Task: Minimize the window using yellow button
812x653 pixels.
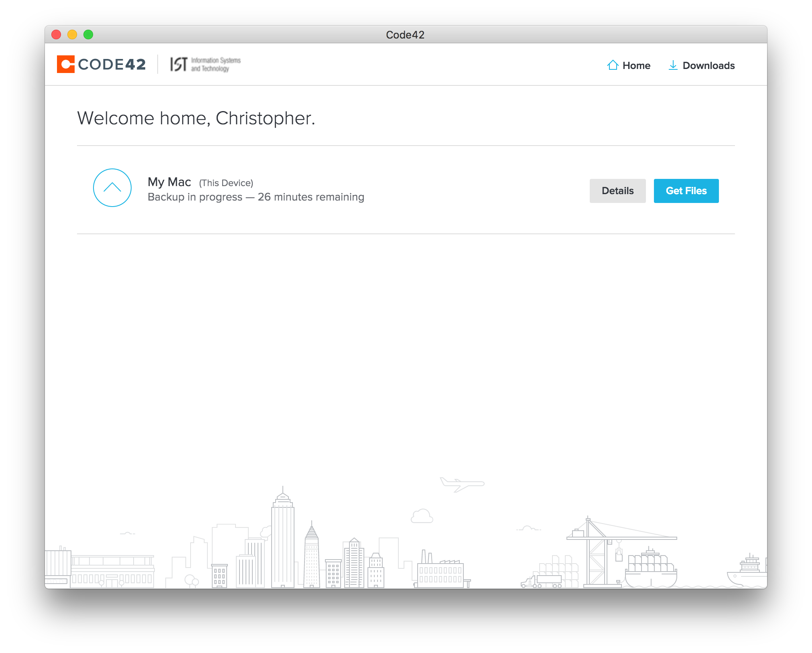Action: tap(72, 35)
